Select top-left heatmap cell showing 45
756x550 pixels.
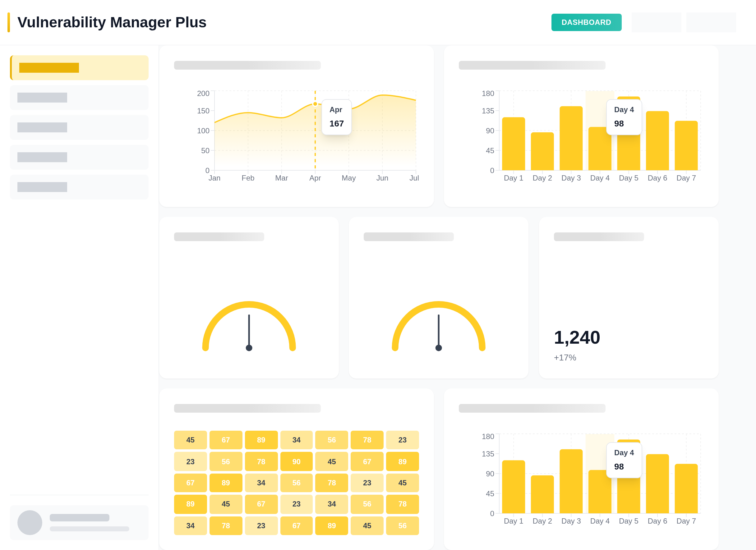point(190,440)
